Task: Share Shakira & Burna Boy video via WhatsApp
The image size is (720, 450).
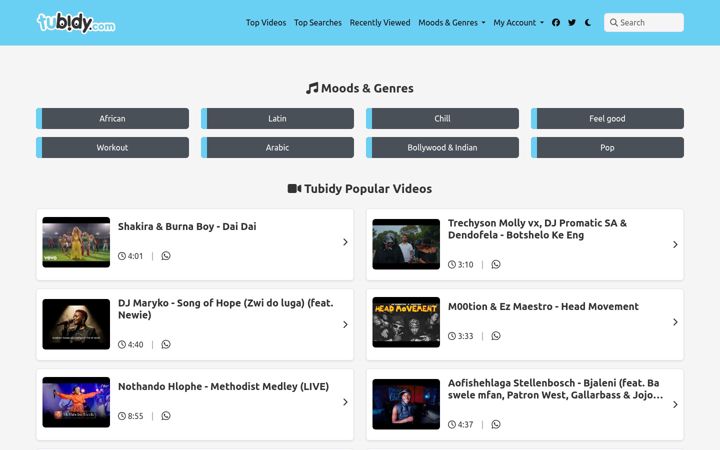Action: coord(166,256)
